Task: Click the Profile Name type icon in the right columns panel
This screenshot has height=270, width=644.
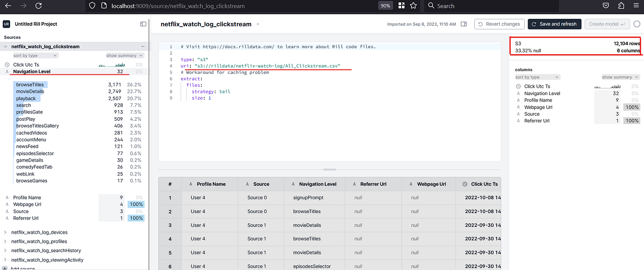Action: pyautogui.click(x=518, y=100)
